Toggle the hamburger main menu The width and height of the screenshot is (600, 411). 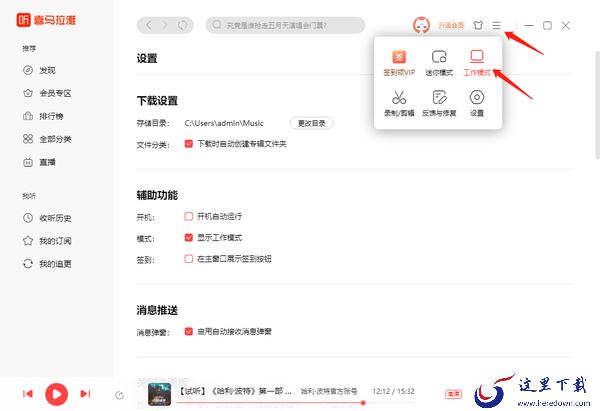pos(496,26)
